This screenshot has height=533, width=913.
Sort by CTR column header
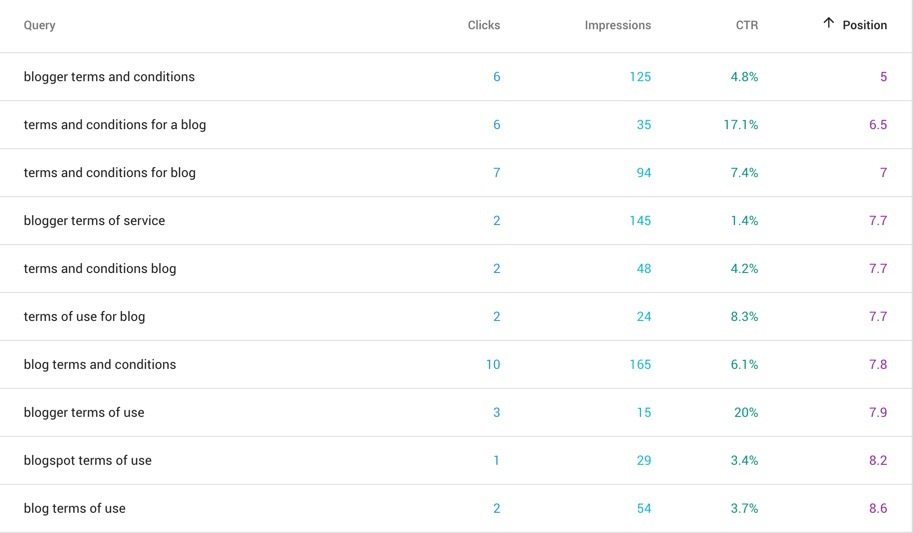coord(746,25)
